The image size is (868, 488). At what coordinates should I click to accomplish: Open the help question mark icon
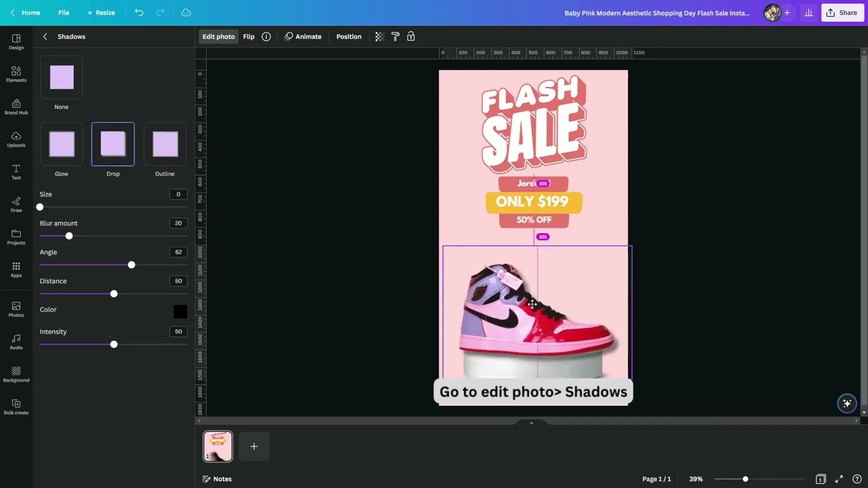(856, 479)
